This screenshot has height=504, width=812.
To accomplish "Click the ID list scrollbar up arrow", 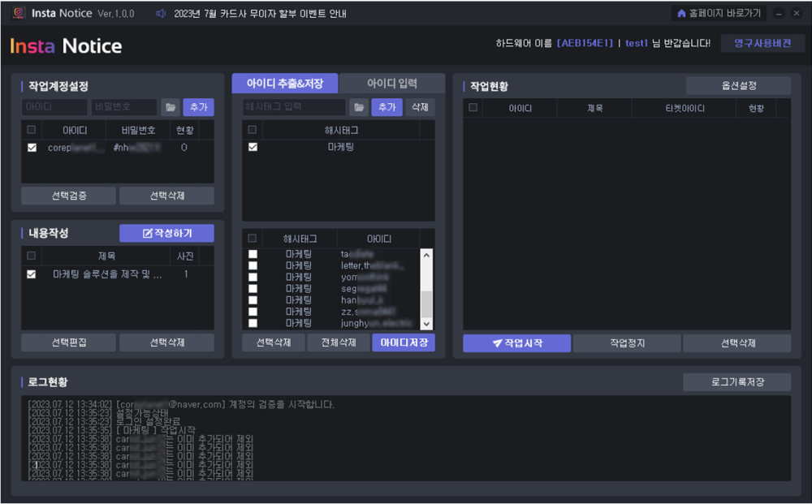I will coord(426,255).
